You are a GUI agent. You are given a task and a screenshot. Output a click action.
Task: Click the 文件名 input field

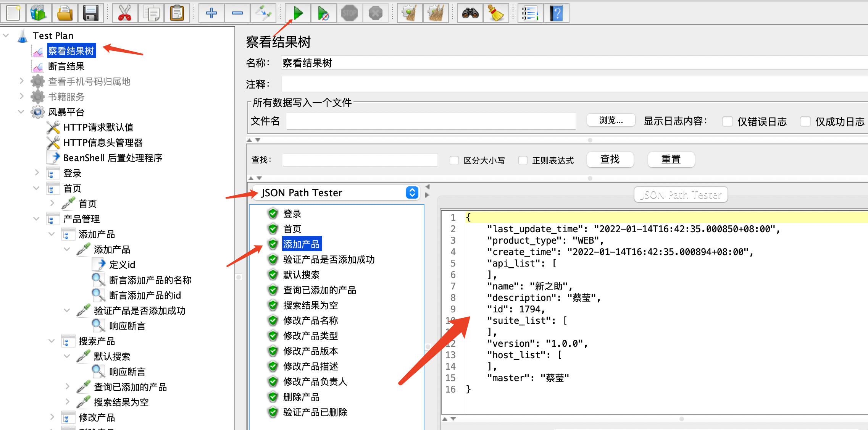point(431,121)
